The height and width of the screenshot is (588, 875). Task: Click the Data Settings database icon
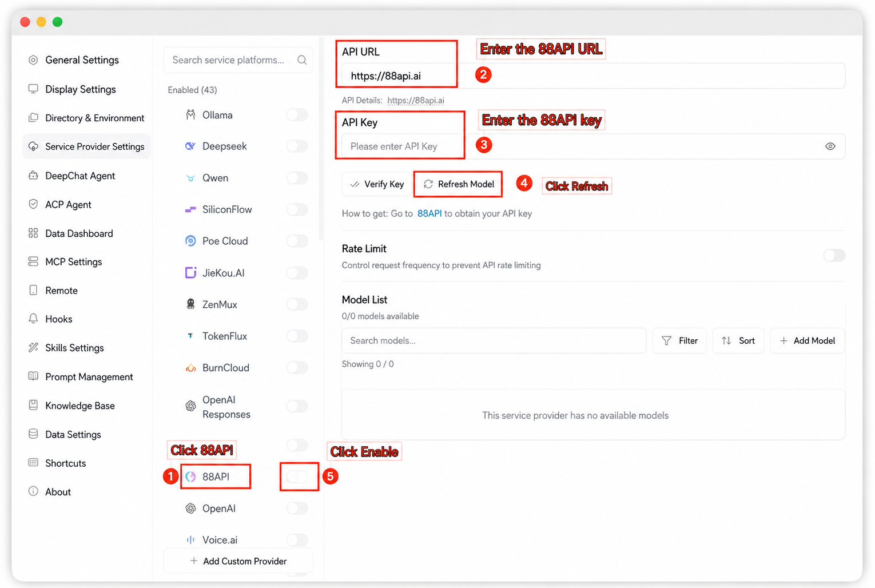pos(33,434)
